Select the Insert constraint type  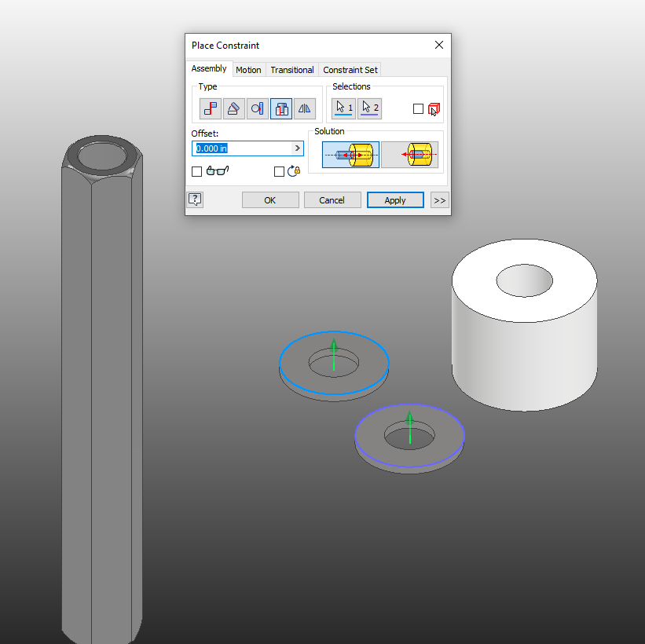coord(281,108)
